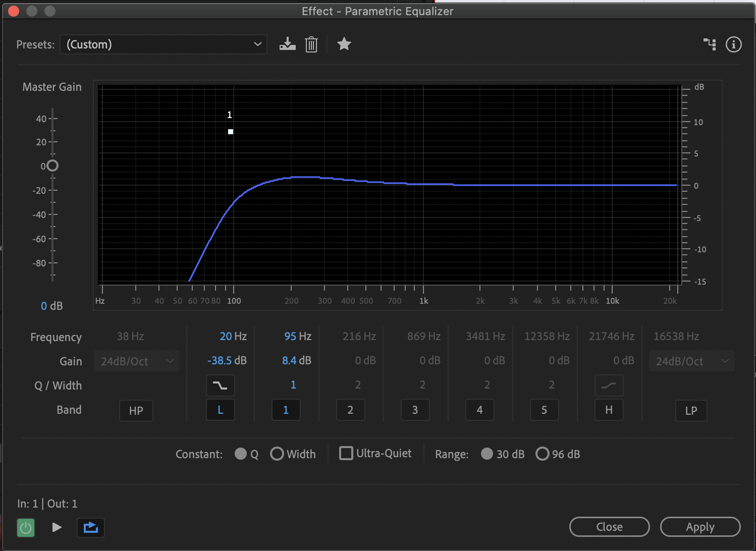
Task: Delete preset using trash icon
Action: pos(311,44)
